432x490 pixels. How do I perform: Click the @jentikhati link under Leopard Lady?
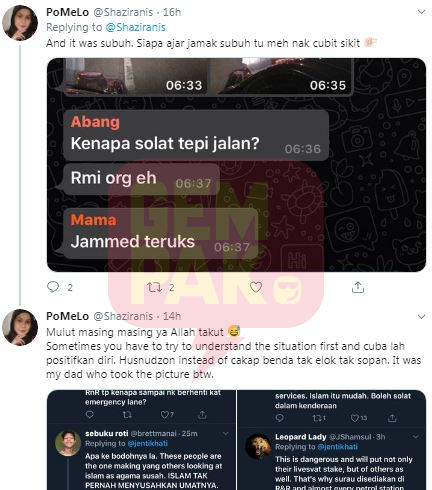337,447
